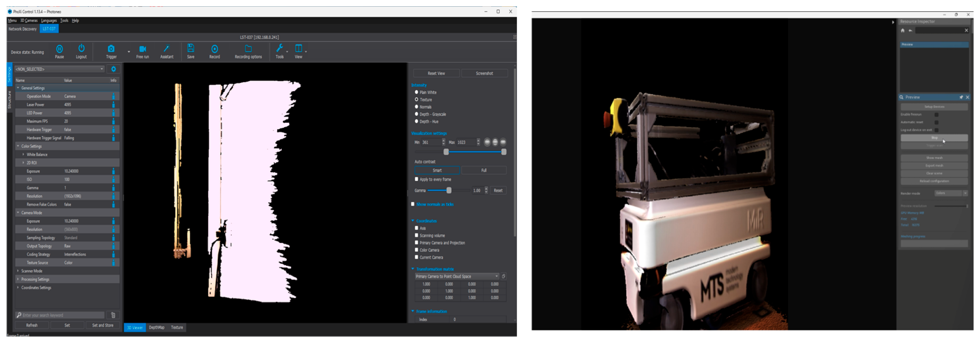
Task: Click the Min range slider handle
Action: (446, 152)
